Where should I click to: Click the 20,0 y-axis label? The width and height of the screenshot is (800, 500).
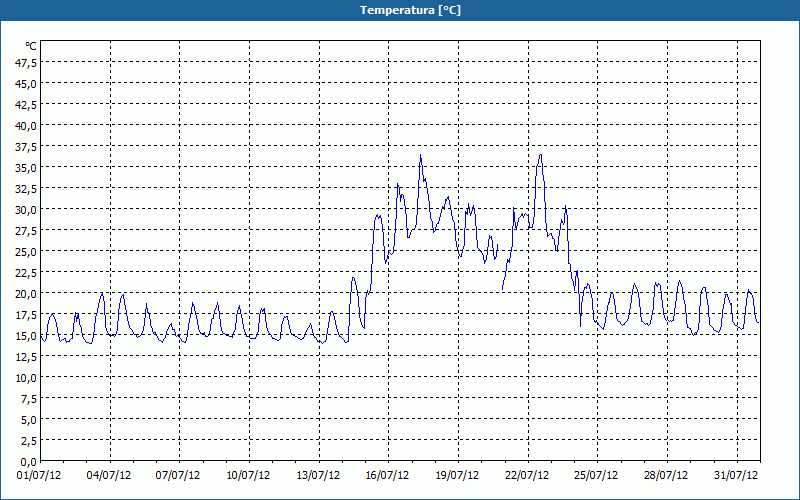point(26,294)
